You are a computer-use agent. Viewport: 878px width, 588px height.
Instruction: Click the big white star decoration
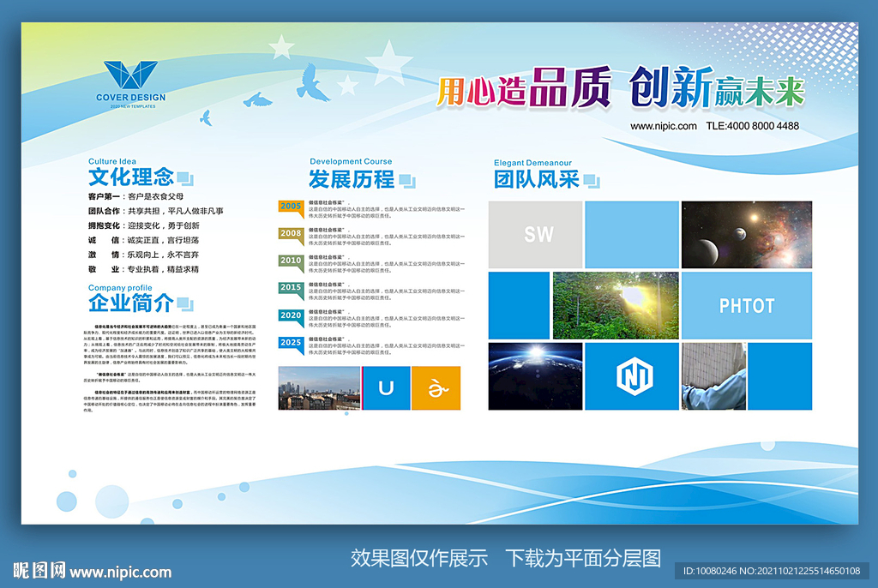pyautogui.click(x=388, y=63)
